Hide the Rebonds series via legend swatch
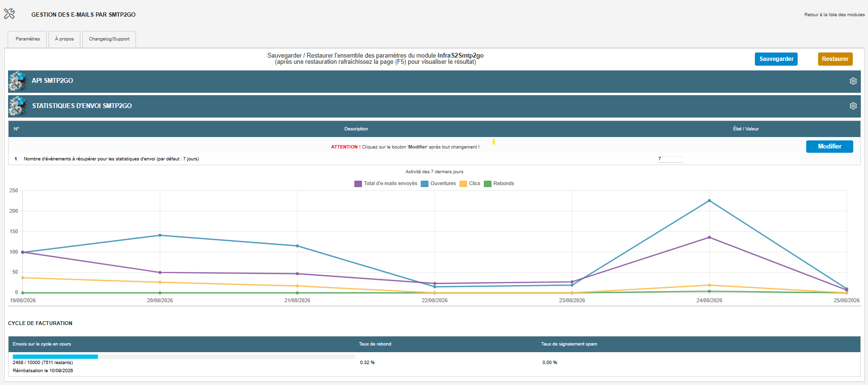868x385 pixels. click(488, 184)
